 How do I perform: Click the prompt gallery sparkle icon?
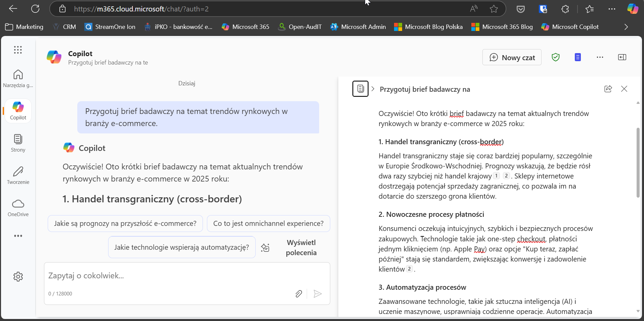(x=265, y=248)
